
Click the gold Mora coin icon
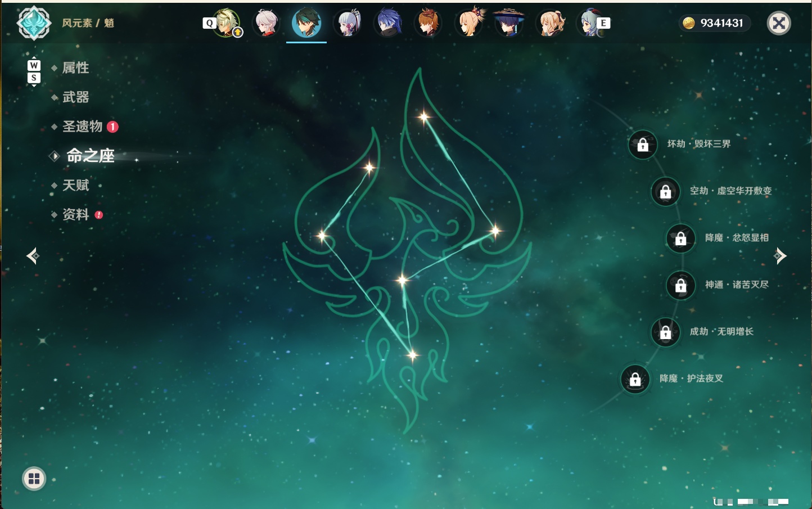[x=688, y=23]
